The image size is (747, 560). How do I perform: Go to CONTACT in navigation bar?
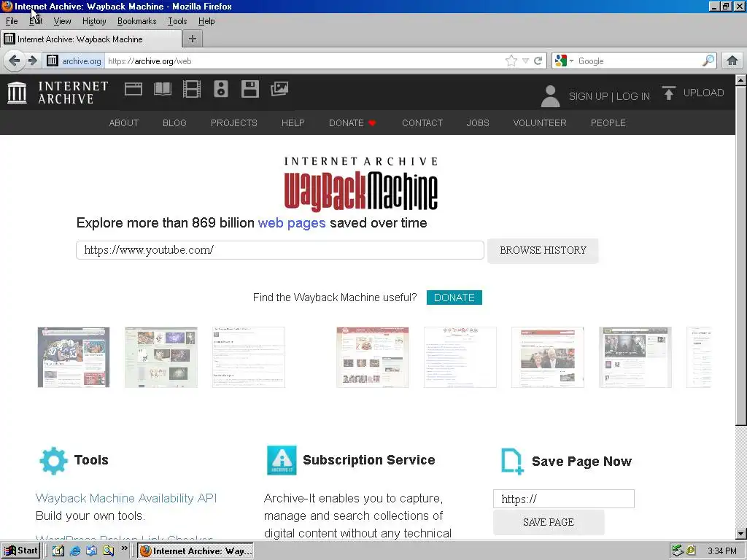(x=422, y=122)
